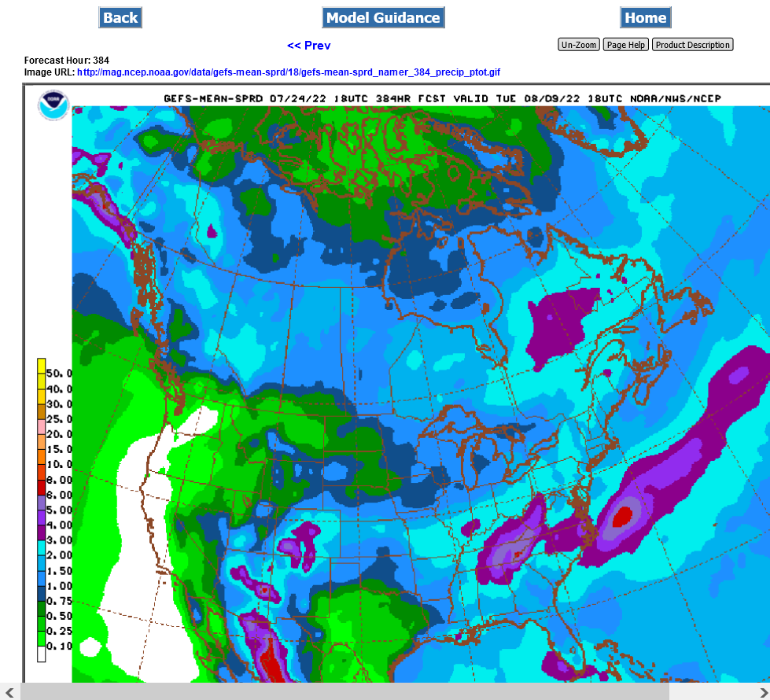Viewport: 770px width, 700px height.
Task: Open the Model Guidance page
Action: coord(383,17)
